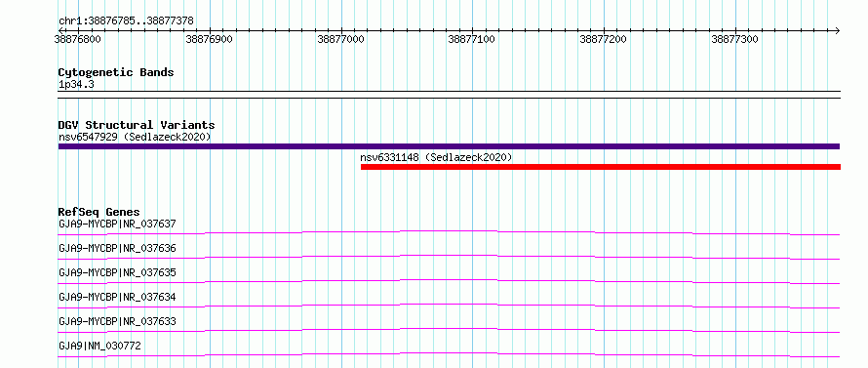Image resolution: width=868 pixels, height=368 pixels.
Task: Click ruler position 38876800
Action: click(78, 39)
